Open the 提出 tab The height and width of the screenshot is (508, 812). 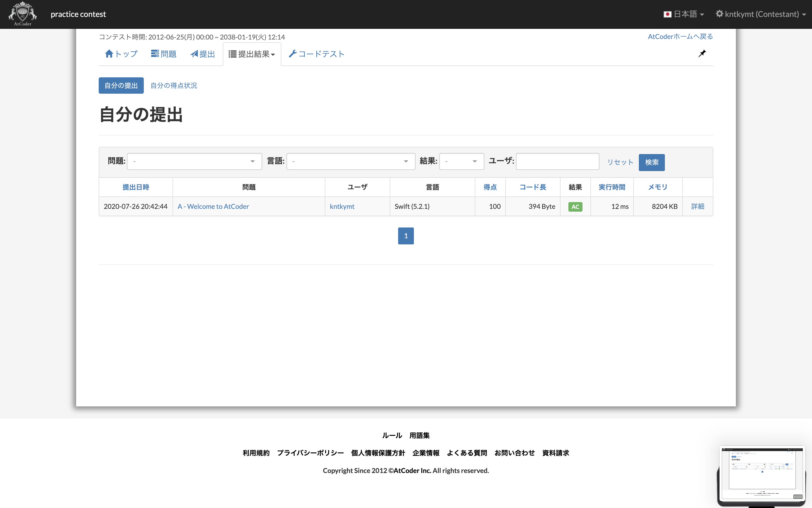point(203,54)
